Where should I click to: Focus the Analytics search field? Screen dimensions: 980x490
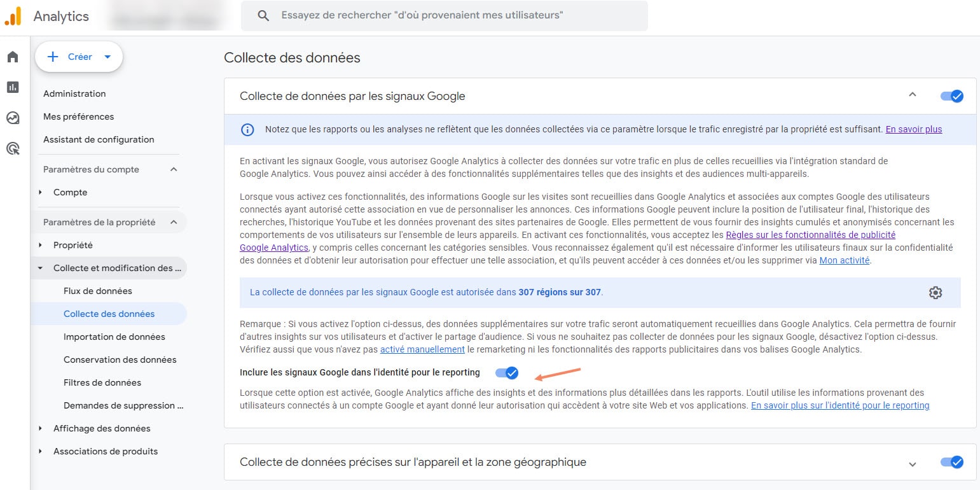(445, 15)
